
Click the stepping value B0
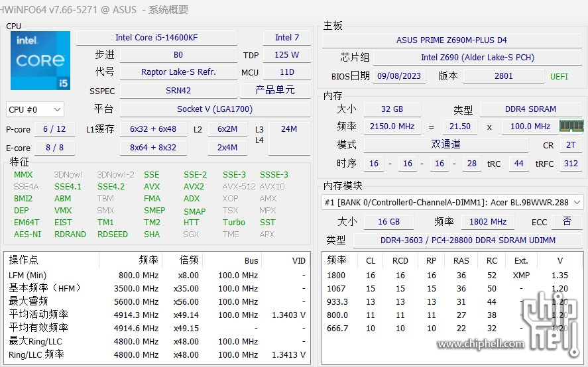(178, 55)
